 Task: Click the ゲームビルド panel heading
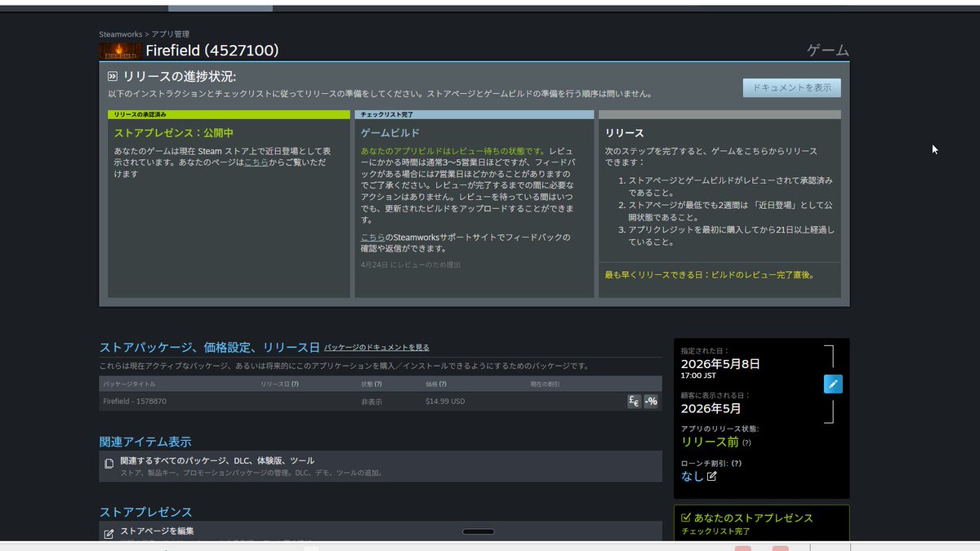tap(390, 132)
